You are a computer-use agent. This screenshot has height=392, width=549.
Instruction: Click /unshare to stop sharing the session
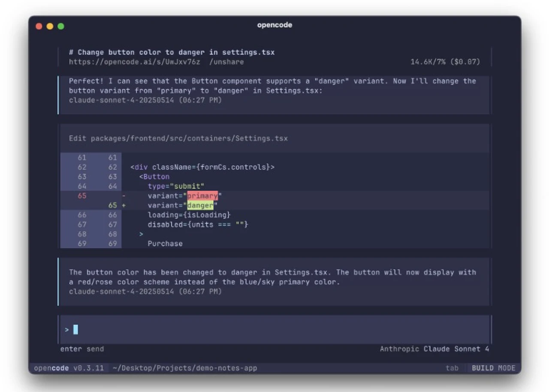click(226, 62)
